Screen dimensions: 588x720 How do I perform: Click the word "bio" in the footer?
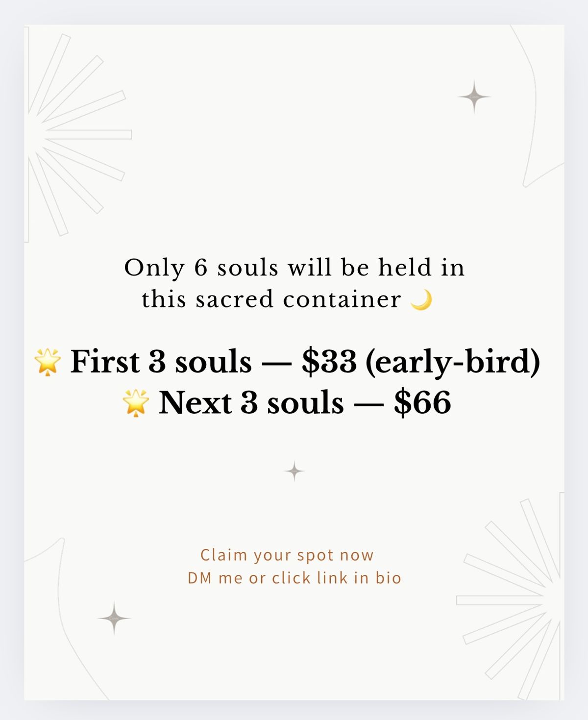(x=389, y=578)
